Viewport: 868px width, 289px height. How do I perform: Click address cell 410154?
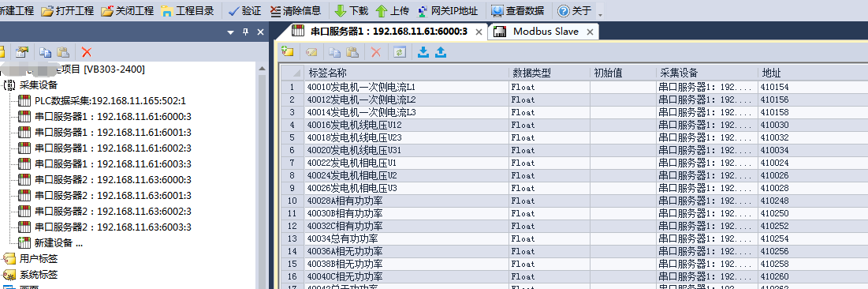774,87
